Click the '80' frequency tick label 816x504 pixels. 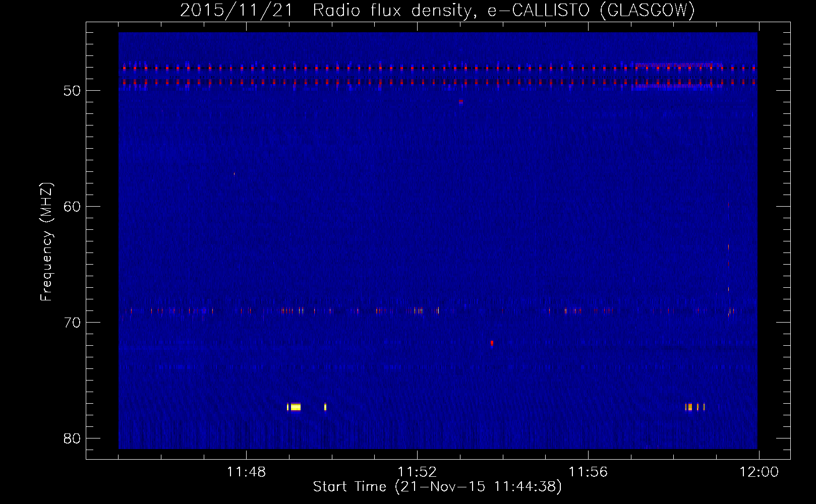(72, 438)
